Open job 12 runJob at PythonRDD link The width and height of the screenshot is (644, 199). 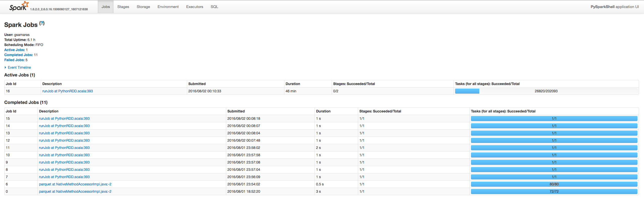click(x=64, y=140)
